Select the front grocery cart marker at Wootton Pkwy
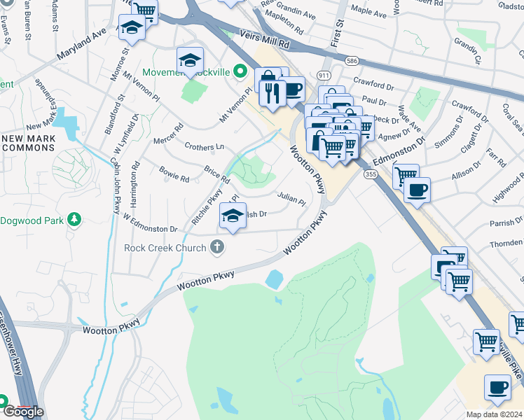524x420 pixels. click(x=333, y=150)
